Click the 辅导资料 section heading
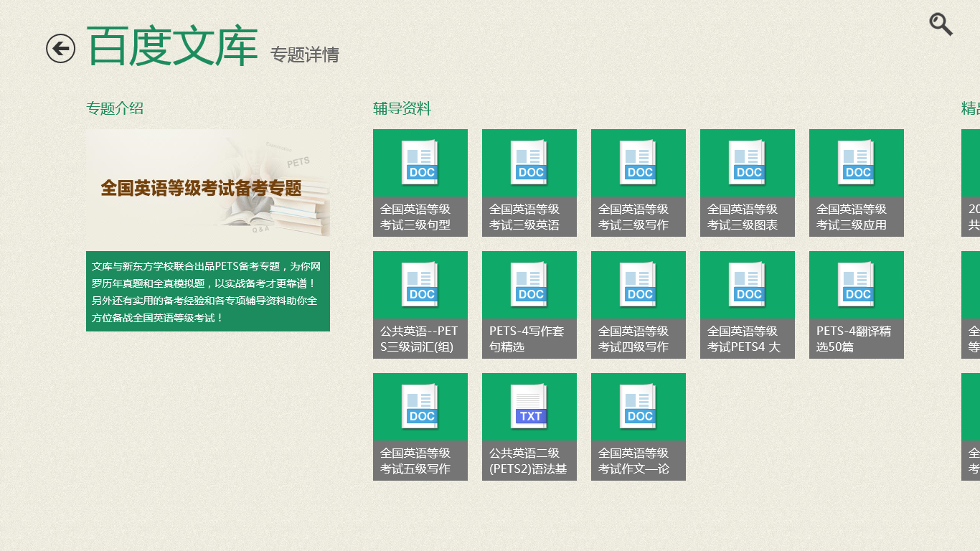 click(402, 108)
